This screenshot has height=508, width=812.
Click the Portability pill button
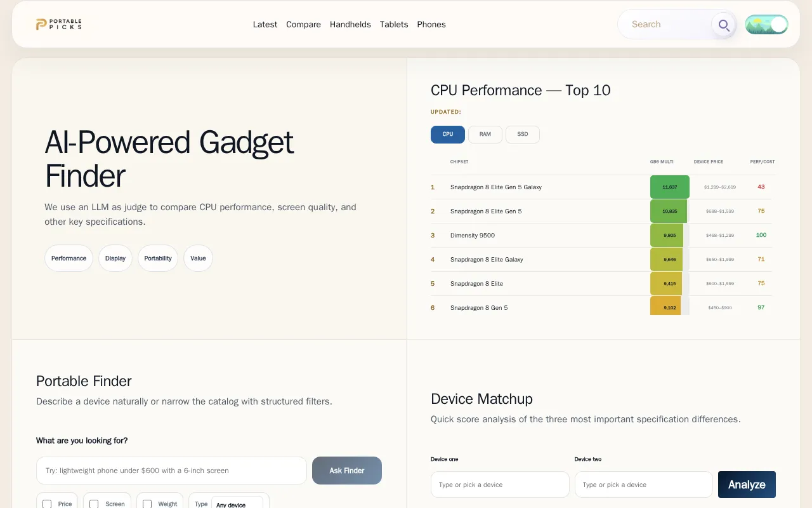coord(158,258)
